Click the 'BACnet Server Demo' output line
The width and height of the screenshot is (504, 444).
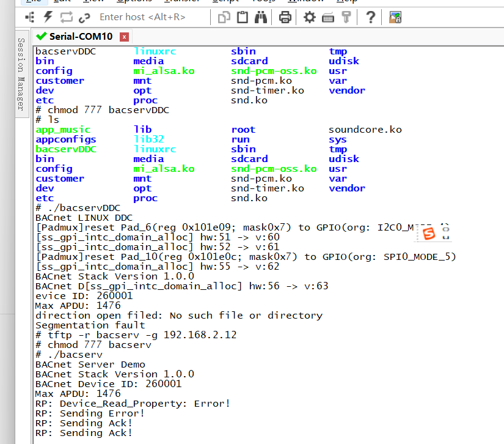90,364
